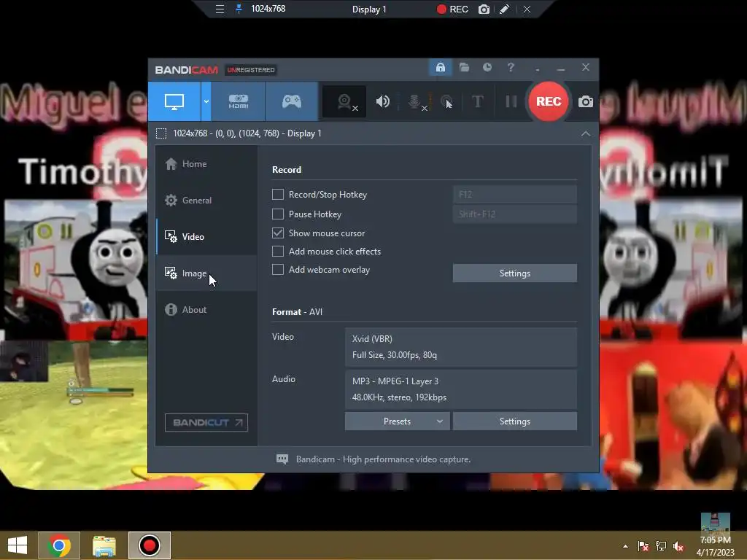This screenshot has height=560, width=747.
Task: Open the Image settings tab
Action: pyautogui.click(x=206, y=273)
